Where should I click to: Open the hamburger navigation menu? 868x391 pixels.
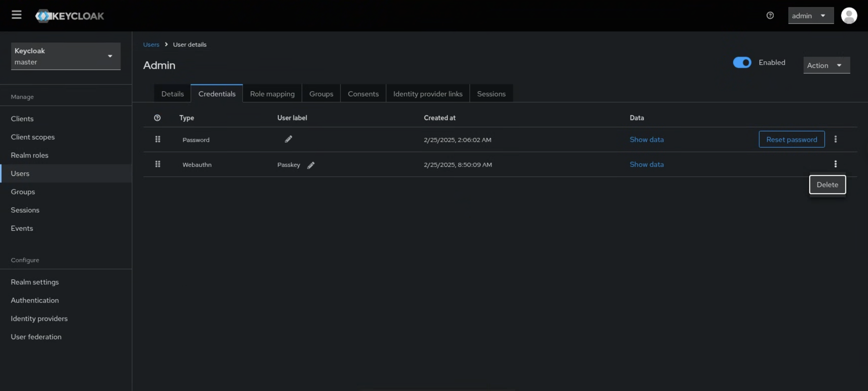(16, 15)
